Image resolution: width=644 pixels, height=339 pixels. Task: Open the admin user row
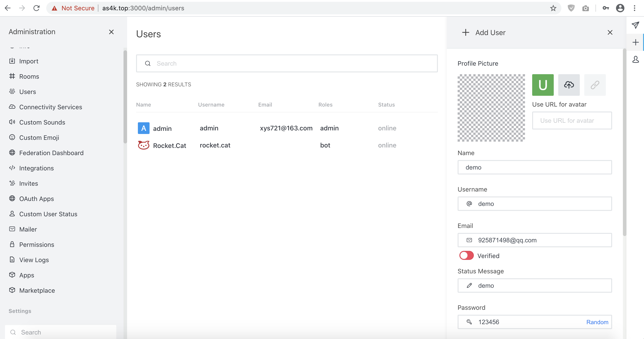coord(287,128)
